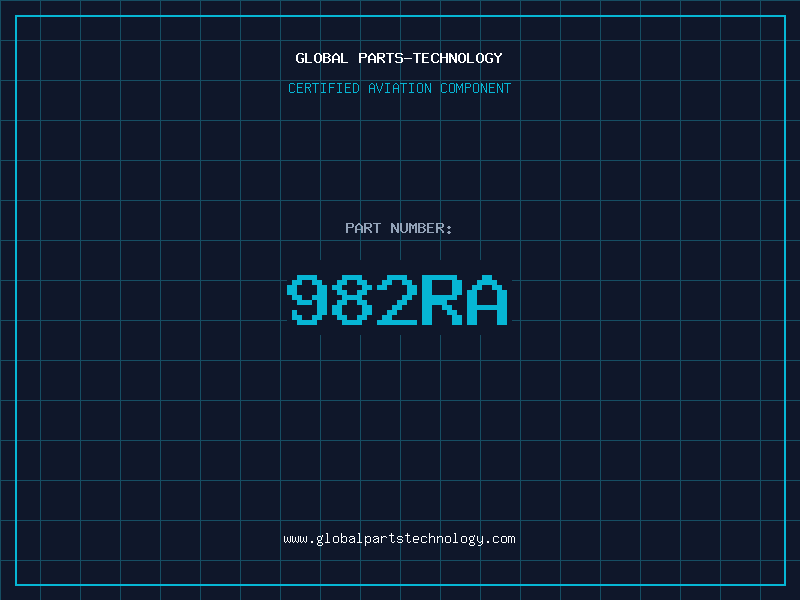Click the digit 2 in the part number
Screen dimensions: 800x600
[397, 301]
